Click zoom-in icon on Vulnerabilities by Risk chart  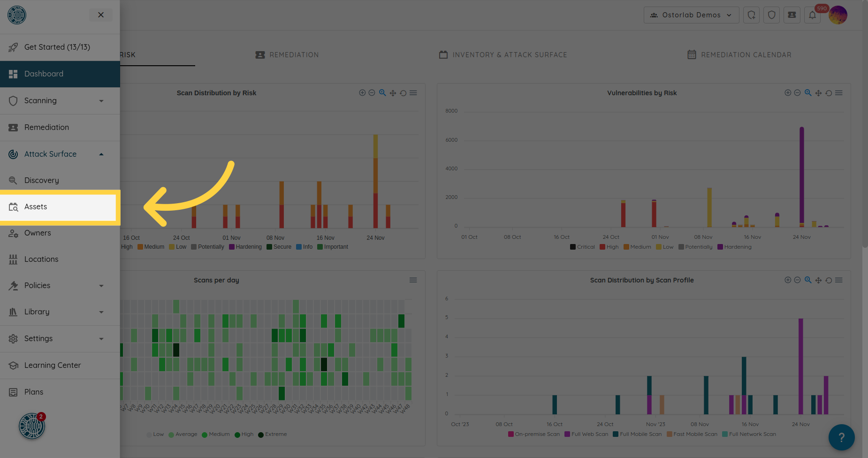click(x=788, y=93)
